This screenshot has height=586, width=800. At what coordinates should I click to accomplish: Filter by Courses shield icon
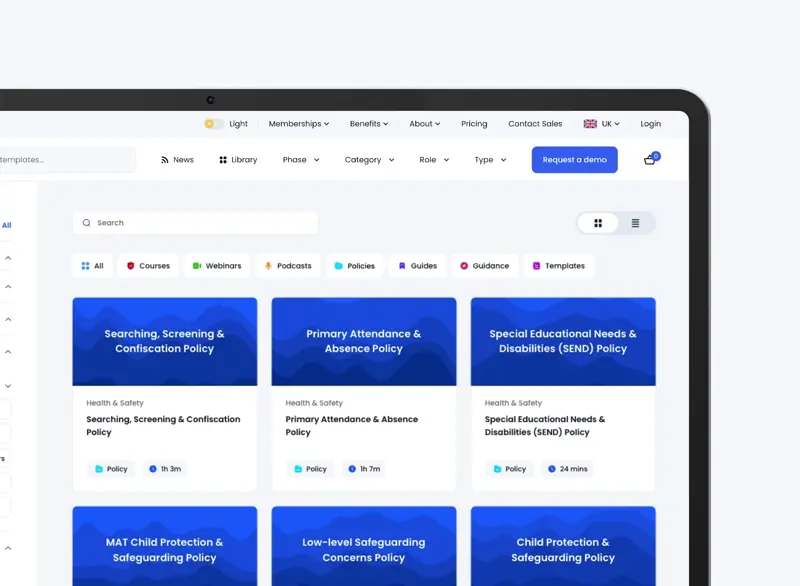[x=131, y=266]
